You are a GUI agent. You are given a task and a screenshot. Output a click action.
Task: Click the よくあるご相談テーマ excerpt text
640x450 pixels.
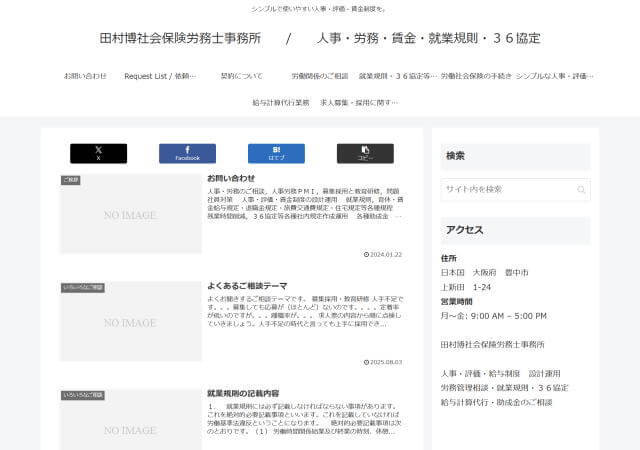pos(305,311)
